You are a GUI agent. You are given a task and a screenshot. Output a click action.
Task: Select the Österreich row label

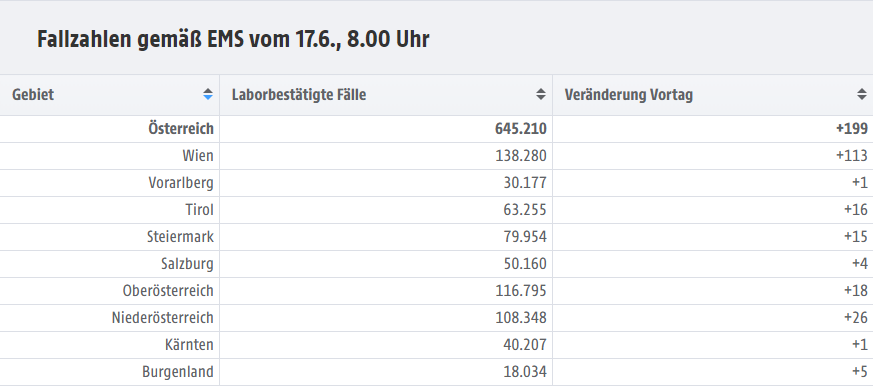(181, 129)
